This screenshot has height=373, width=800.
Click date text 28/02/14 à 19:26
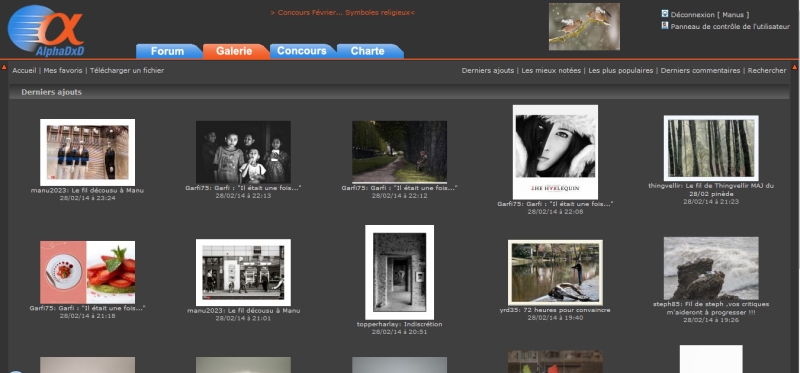tap(711, 320)
